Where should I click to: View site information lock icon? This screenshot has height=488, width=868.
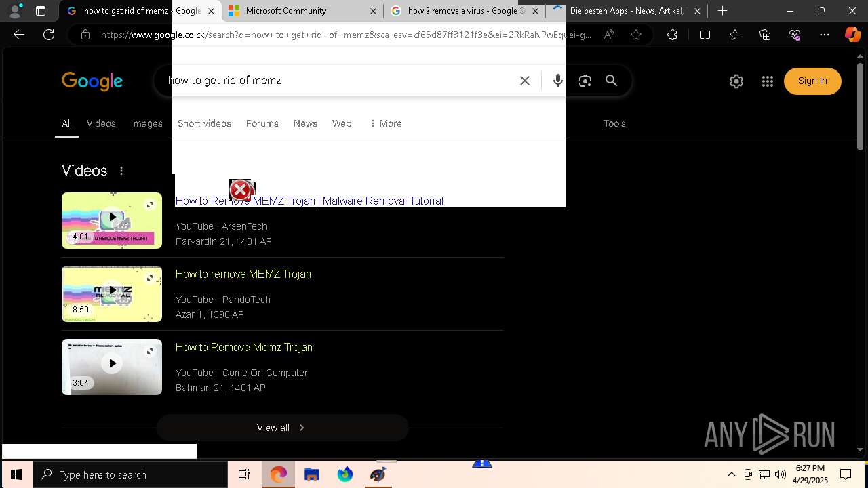click(85, 35)
